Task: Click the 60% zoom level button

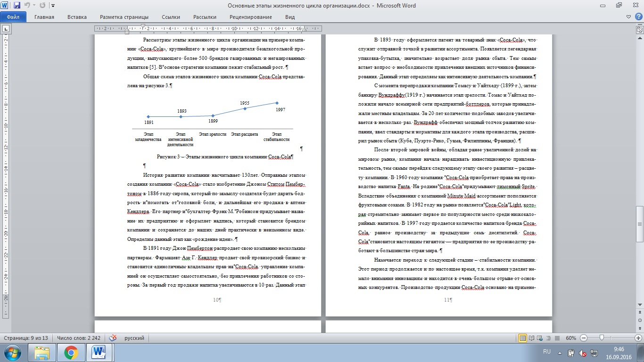Action: tap(571, 338)
